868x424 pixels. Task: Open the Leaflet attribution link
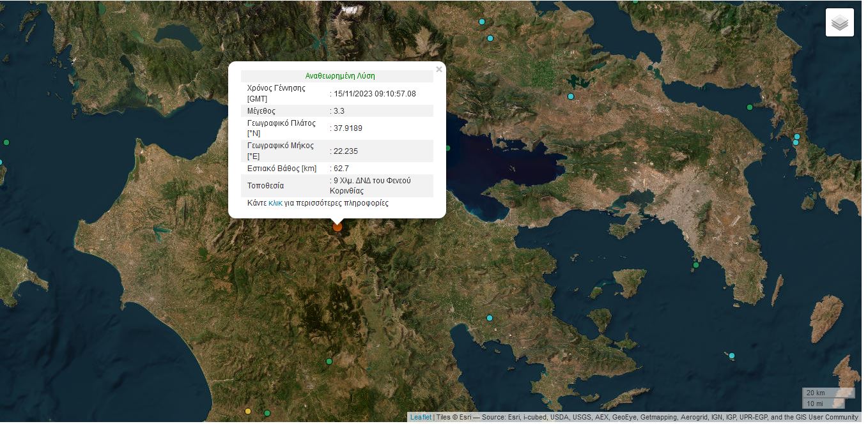(x=421, y=418)
